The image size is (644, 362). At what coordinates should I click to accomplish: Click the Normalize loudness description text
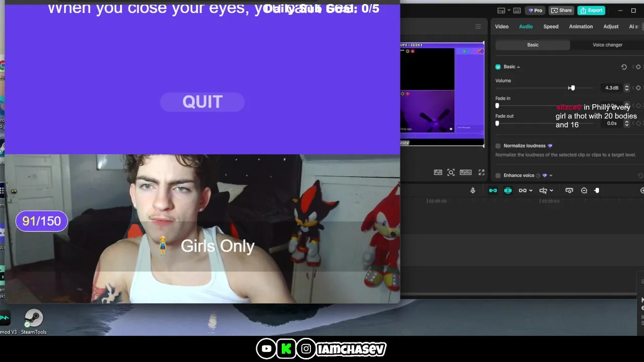[566, 155]
